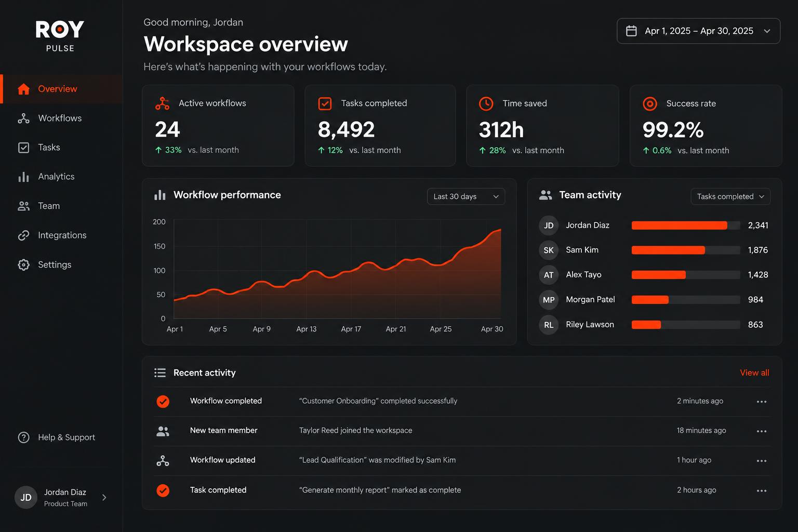
Task: Click the Settings gear icon
Action: 23,264
